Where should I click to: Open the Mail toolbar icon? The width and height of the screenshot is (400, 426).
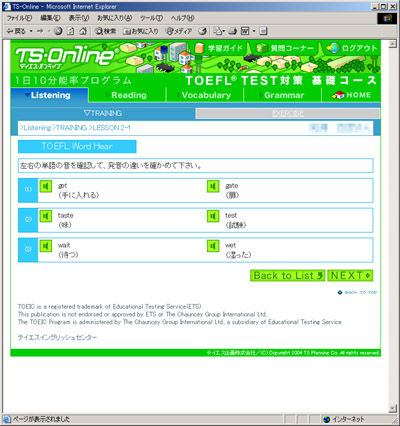(217, 31)
